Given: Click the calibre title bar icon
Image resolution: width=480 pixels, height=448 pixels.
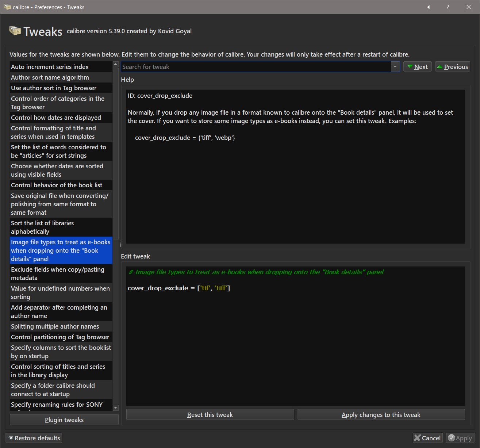Looking at the screenshot, I should (7, 7).
